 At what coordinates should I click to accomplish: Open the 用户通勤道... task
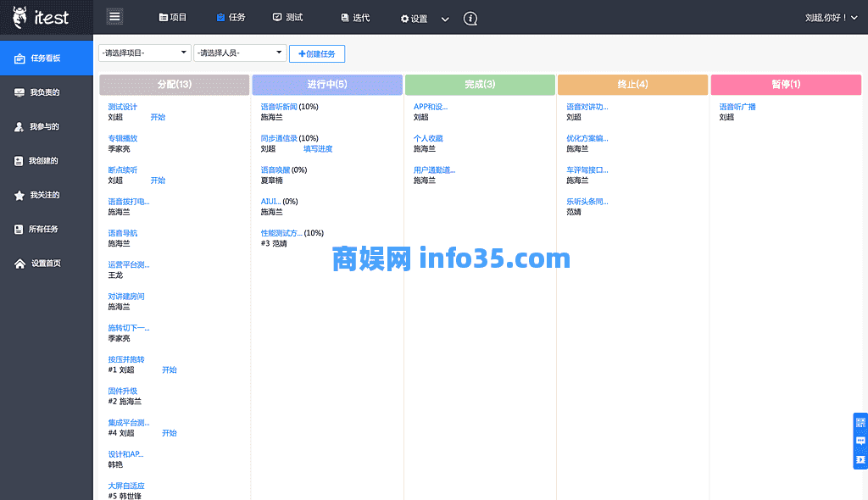pyautogui.click(x=434, y=170)
